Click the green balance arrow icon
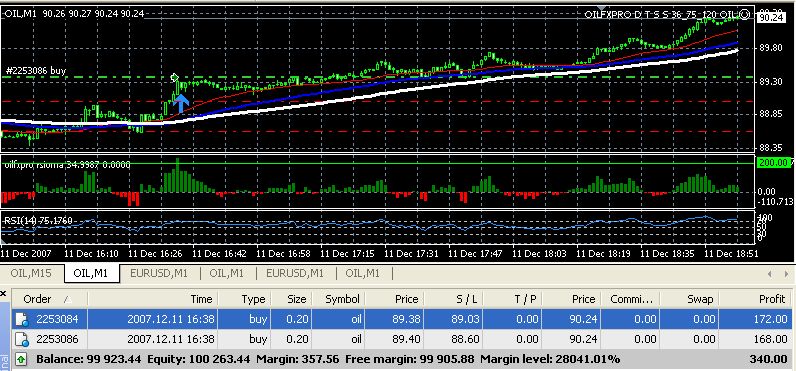 coord(22,359)
